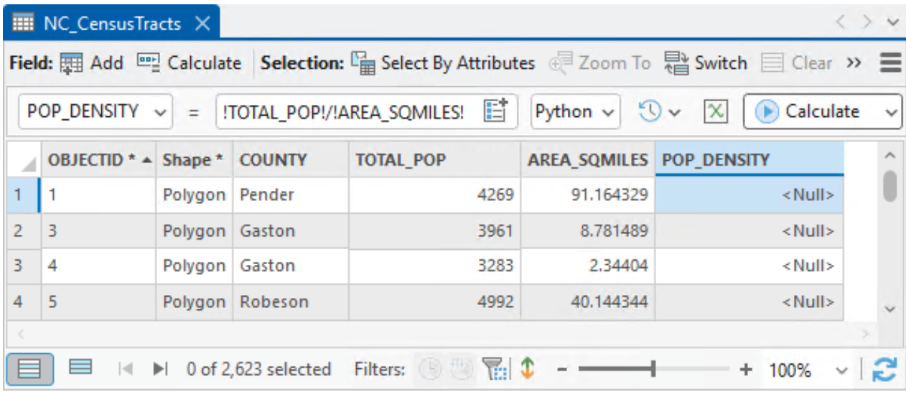Image resolution: width=906 pixels, height=393 pixels.
Task: Click the vertical scrollbar up arrow
Action: [x=890, y=155]
